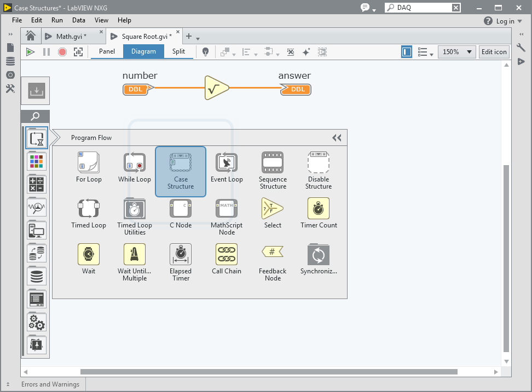Open the Edit menu
The width and height of the screenshot is (532, 392).
point(37,20)
